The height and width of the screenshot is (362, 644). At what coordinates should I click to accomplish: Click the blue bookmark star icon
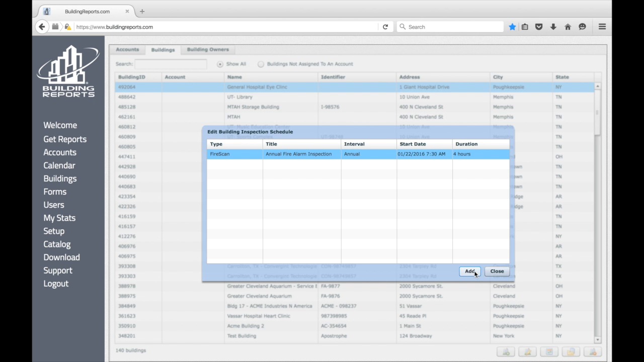coord(512,27)
